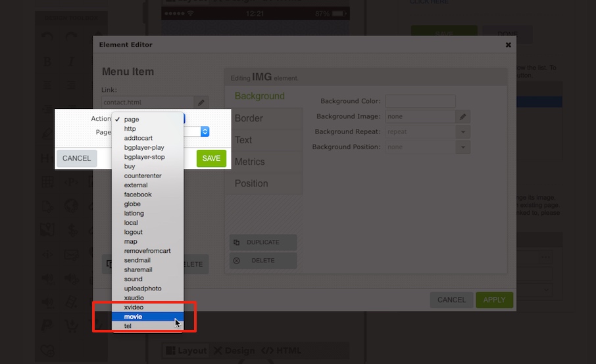Image resolution: width=596 pixels, height=364 pixels.
Task: Click the paragraph <P> icon in toolbox
Action: pyautogui.click(x=72, y=182)
